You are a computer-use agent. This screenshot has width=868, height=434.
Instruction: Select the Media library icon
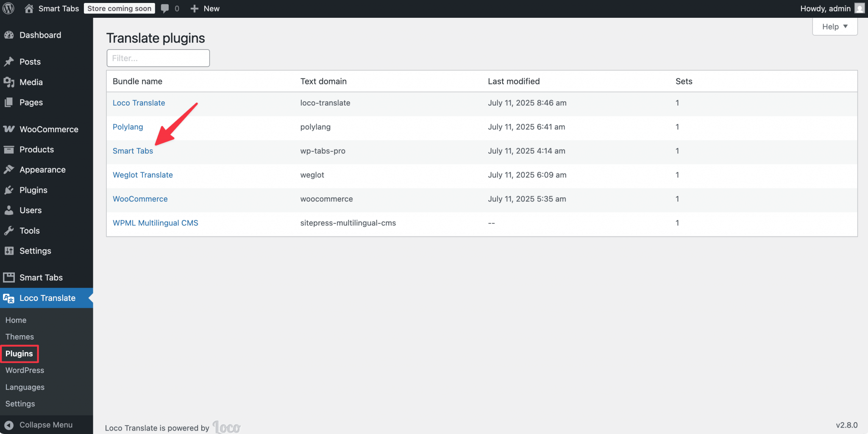(x=9, y=82)
